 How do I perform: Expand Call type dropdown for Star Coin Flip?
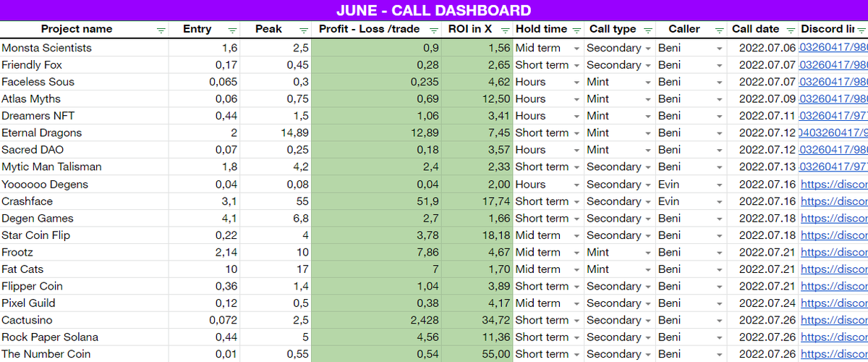point(647,236)
